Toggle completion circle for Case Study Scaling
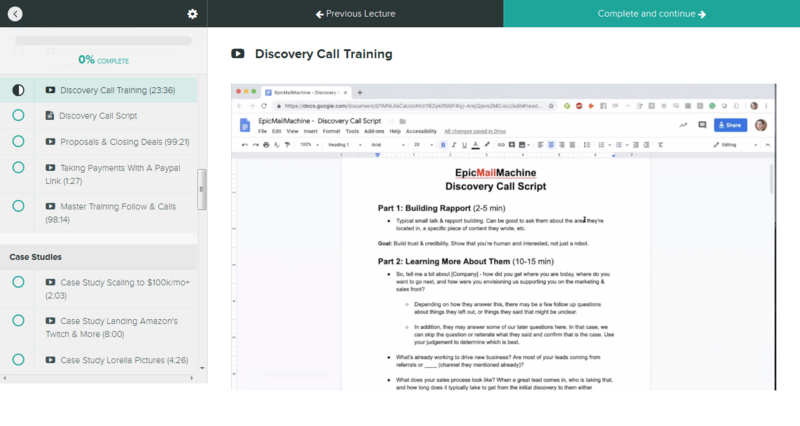The image size is (800, 426). tap(18, 282)
